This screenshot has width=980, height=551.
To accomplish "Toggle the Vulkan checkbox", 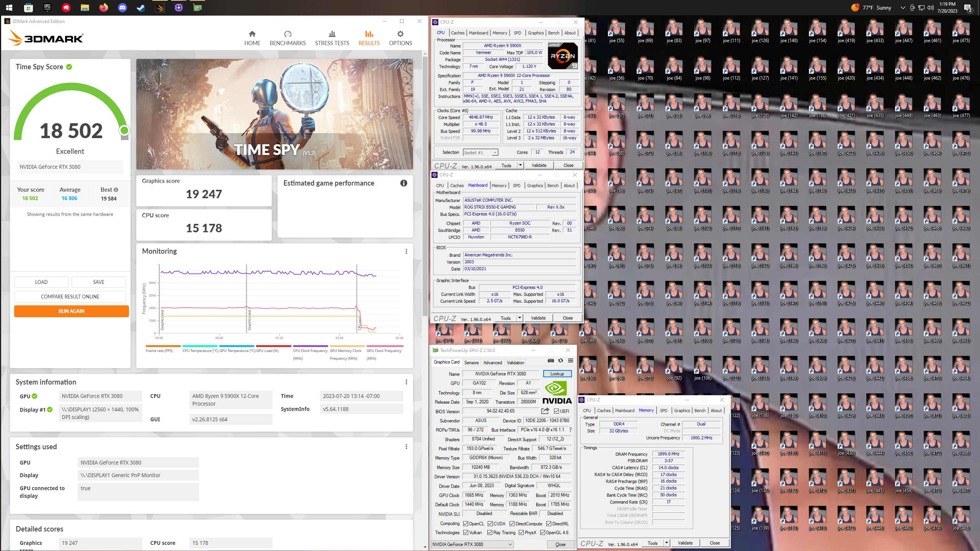I will click(x=465, y=533).
